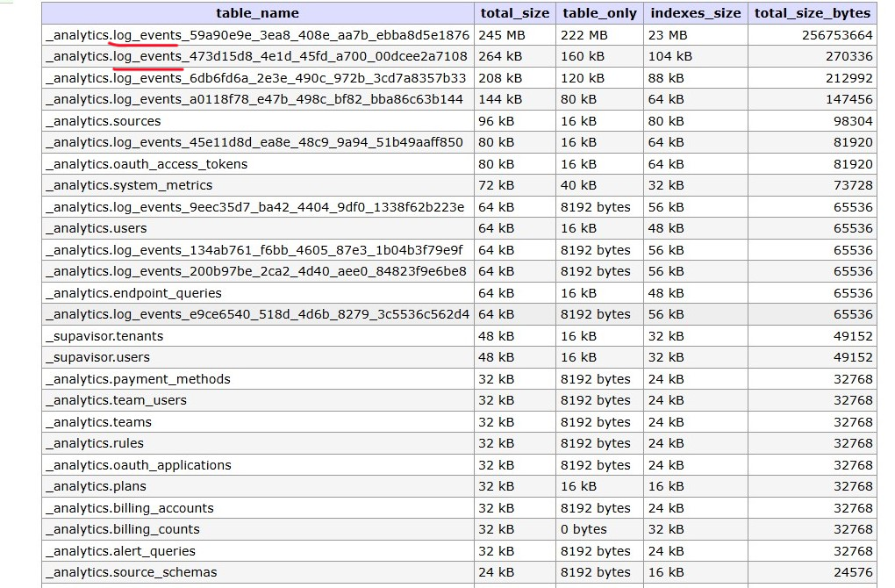Click the total_size column header
Image resolution: width=895 pixels, height=588 pixels.
click(x=514, y=13)
